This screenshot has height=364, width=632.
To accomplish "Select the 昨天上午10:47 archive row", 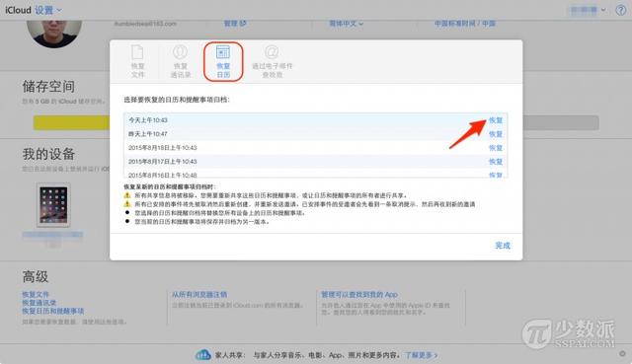I will (x=316, y=134).
